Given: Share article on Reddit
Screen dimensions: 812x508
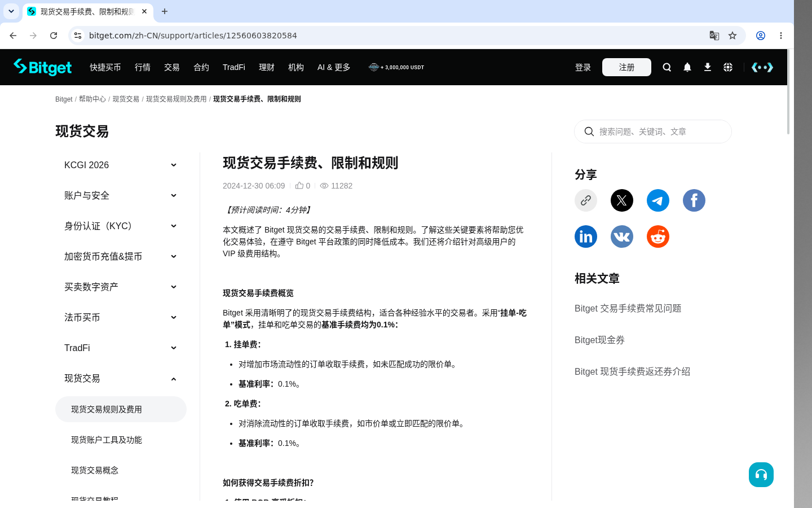Looking at the screenshot, I should click(658, 237).
